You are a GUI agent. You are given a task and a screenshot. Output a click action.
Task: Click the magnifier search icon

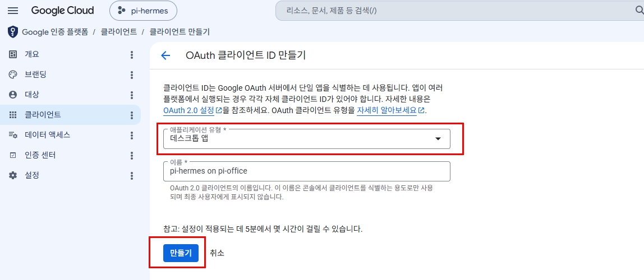coord(639,11)
